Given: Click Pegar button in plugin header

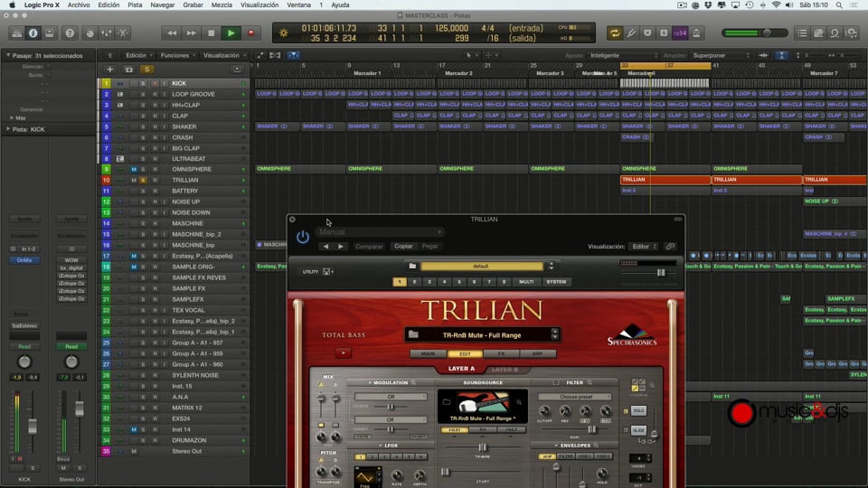Looking at the screenshot, I should (x=429, y=246).
